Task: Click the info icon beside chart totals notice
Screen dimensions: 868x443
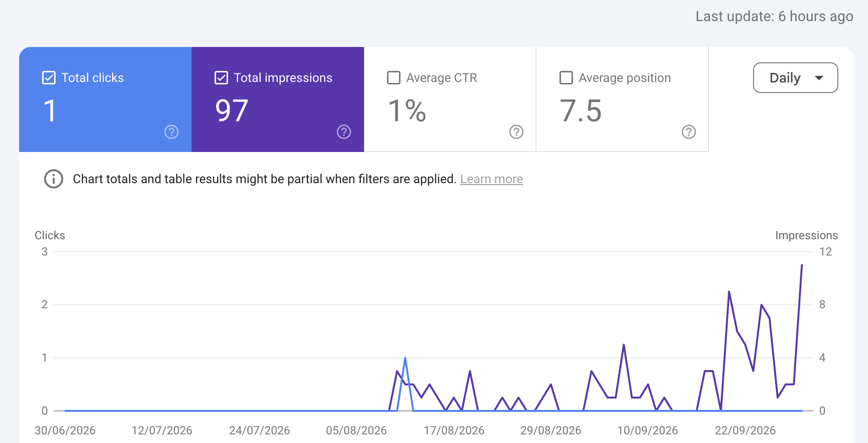Action: (x=54, y=179)
